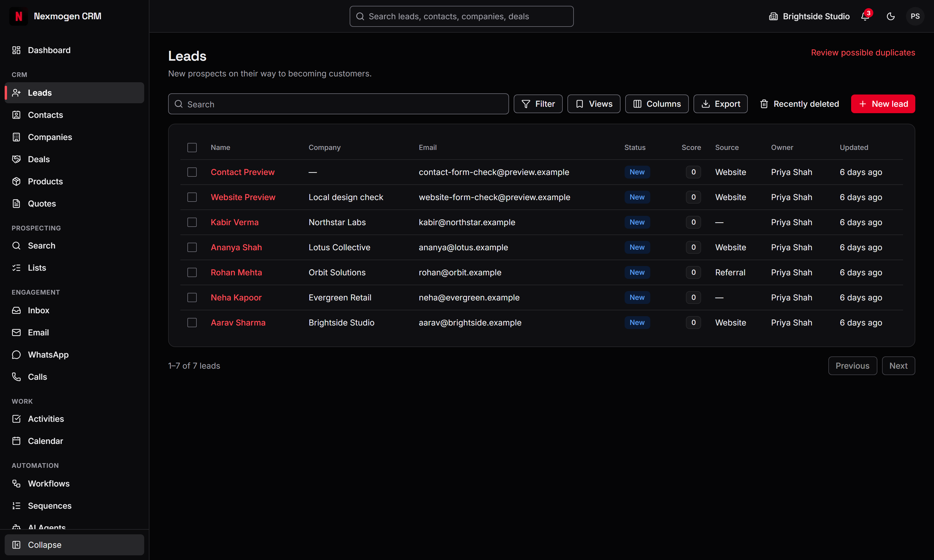This screenshot has width=934, height=560.
Task: Click the Activities sidebar icon
Action: [x=16, y=419]
